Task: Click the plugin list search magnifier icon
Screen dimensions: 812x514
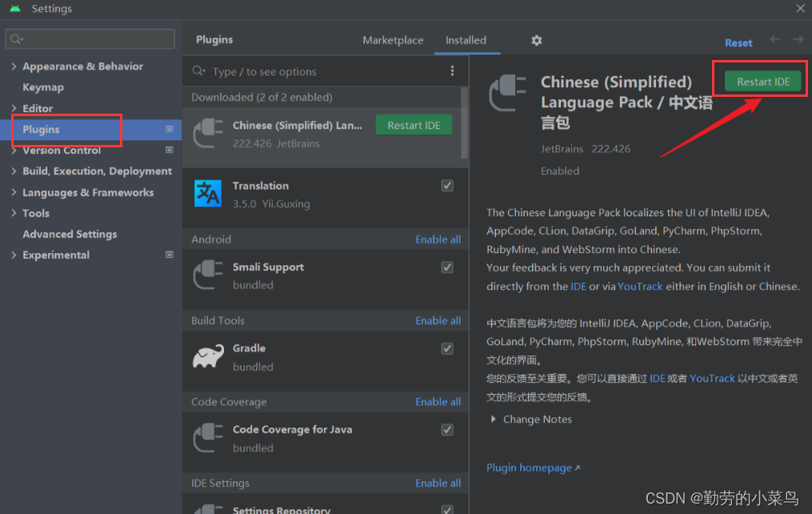Action: click(x=199, y=71)
